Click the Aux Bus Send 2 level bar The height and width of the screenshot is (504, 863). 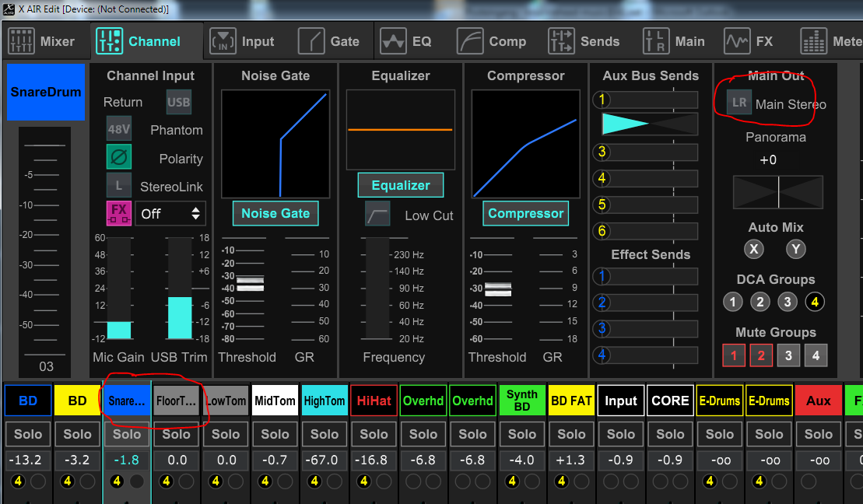(650, 124)
